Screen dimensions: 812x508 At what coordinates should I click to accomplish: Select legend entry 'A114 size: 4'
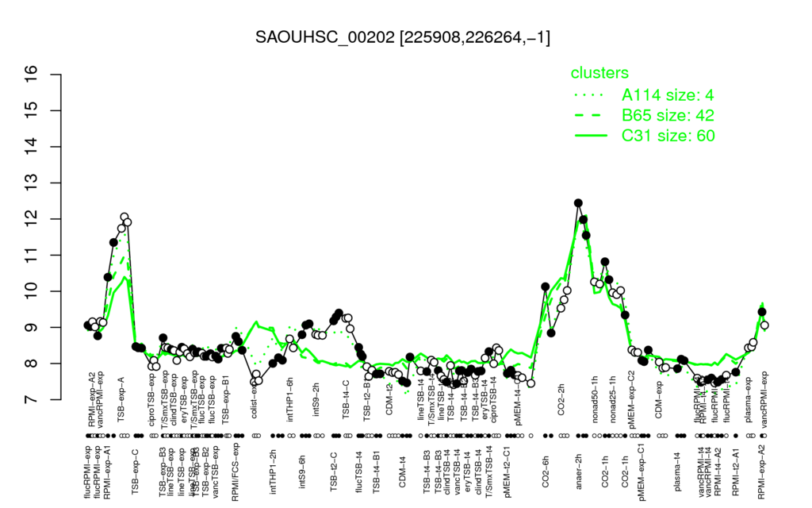[668, 95]
